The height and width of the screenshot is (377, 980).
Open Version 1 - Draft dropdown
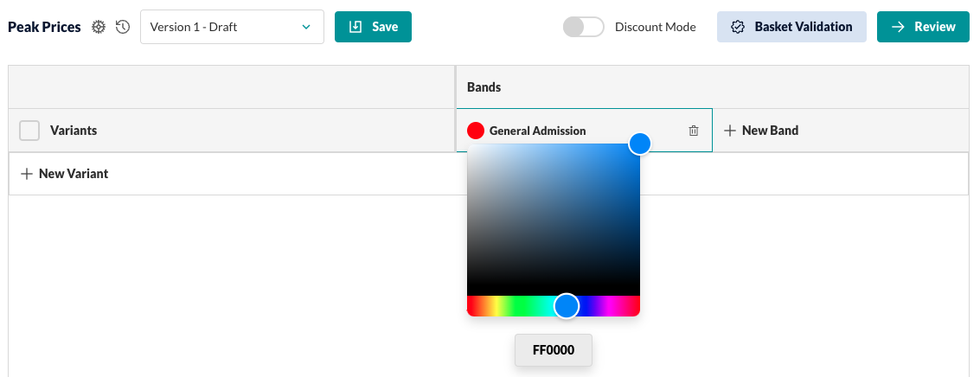pyautogui.click(x=232, y=27)
